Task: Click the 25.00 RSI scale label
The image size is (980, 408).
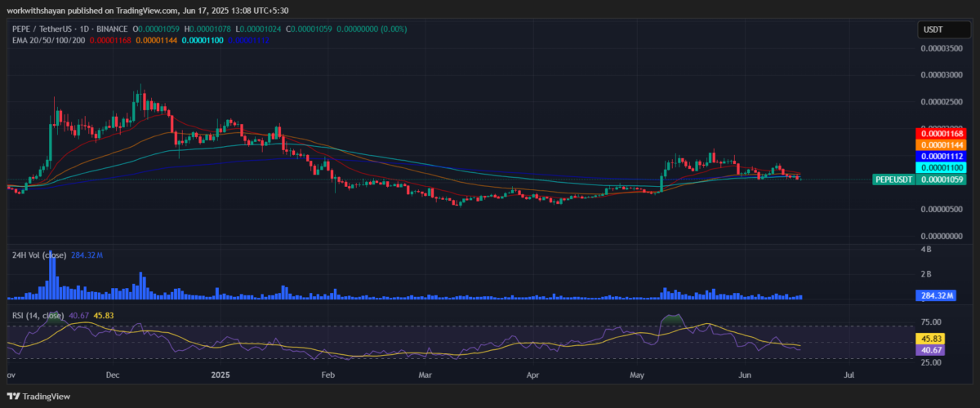Action: click(931, 361)
